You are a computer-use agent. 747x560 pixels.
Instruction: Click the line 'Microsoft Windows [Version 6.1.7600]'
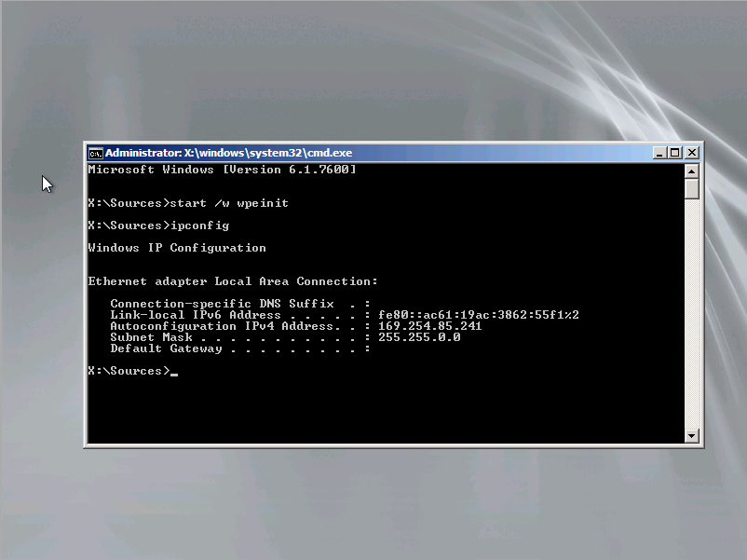pos(222,170)
